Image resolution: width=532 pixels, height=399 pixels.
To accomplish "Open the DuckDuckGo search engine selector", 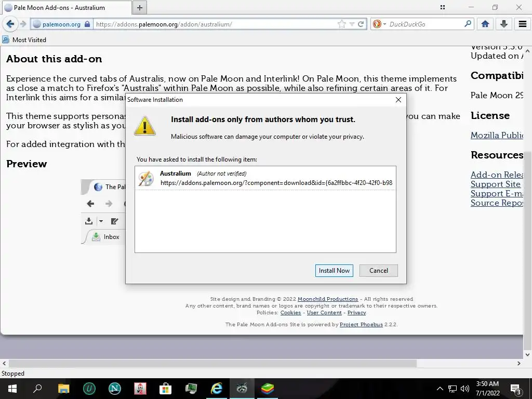I will click(379, 24).
